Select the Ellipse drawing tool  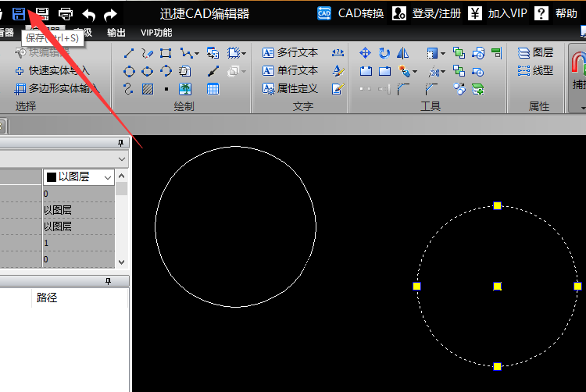click(147, 71)
